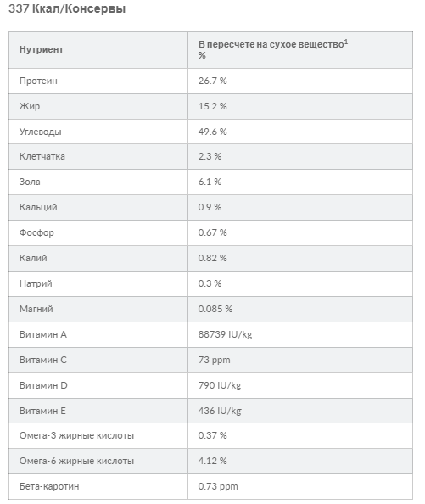The width and height of the screenshot is (425, 504).
Task: Click the 0.67 % 'Фосфор' value
Action: (212, 232)
